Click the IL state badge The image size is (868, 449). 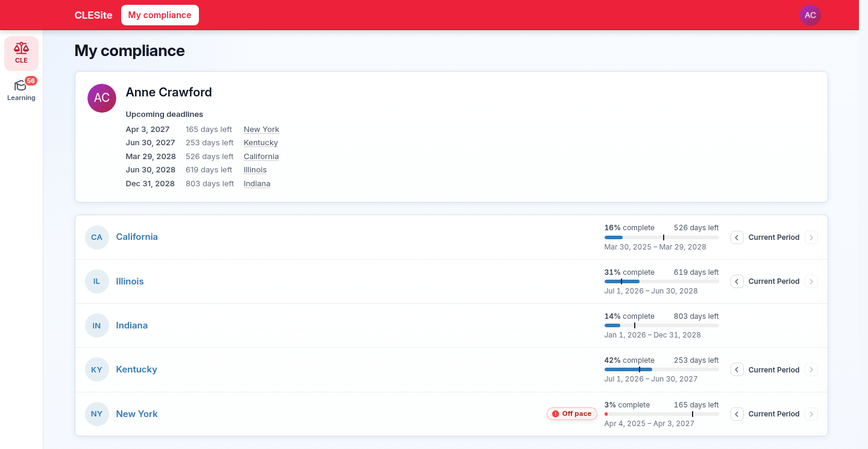(97, 281)
